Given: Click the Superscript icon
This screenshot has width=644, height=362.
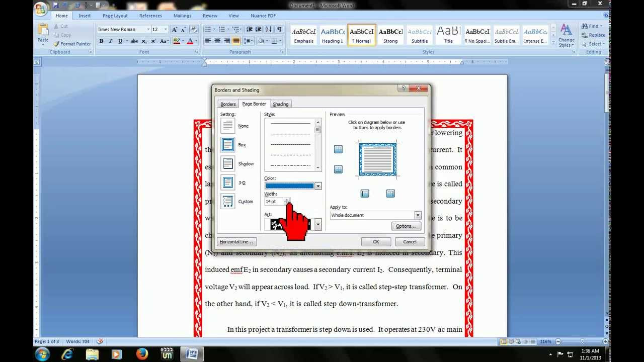Looking at the screenshot, I should (x=153, y=41).
